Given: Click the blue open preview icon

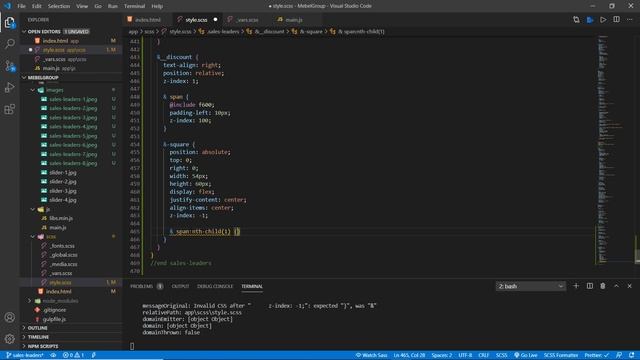Looking at the screenshot, I should click(x=590, y=20).
